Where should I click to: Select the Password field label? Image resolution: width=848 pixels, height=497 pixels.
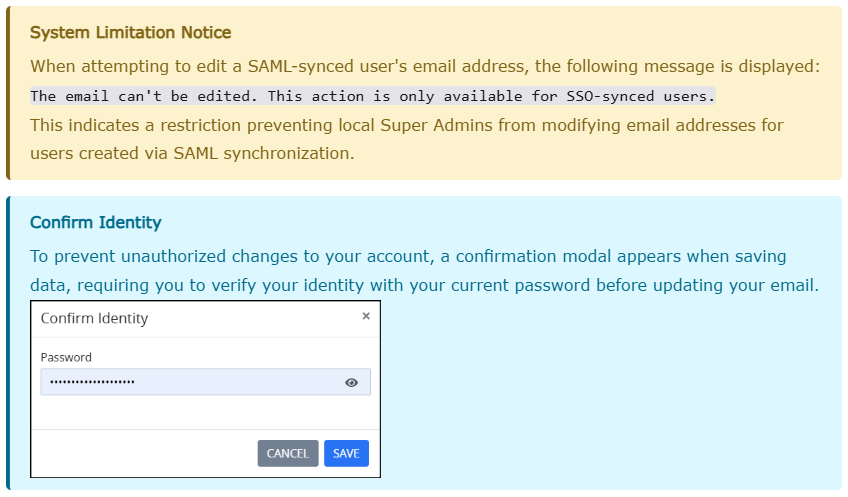[66, 357]
